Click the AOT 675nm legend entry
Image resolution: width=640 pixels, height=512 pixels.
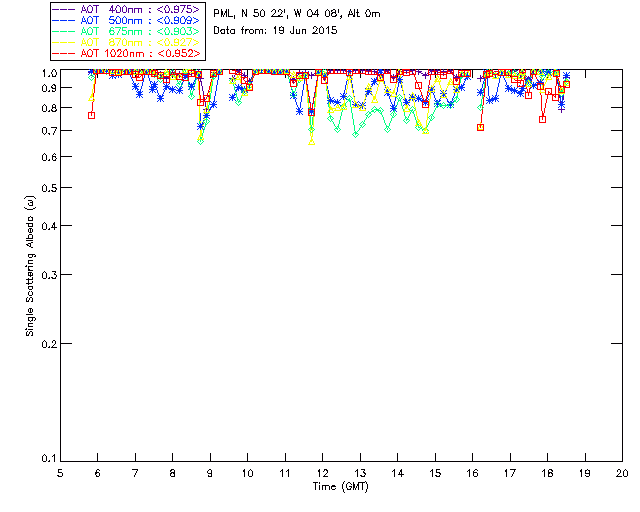126,31
